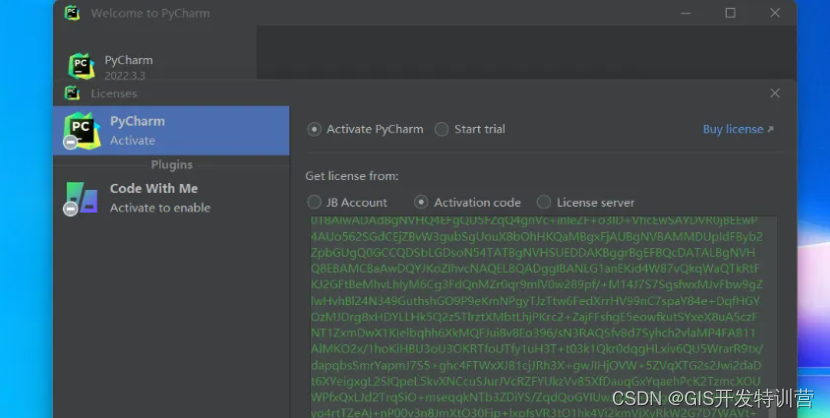Select the Activation code radio button
Screen dimensions: 830x418
pos(421,202)
